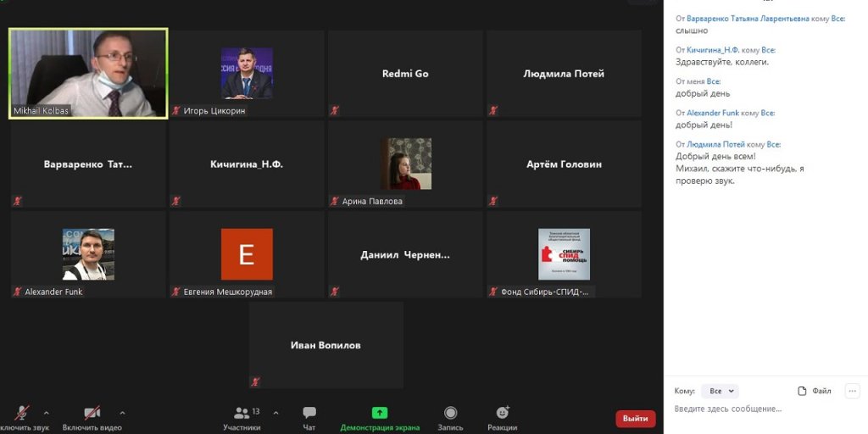Open the chat three-dot more options
The image size is (868, 434).
tap(853, 391)
